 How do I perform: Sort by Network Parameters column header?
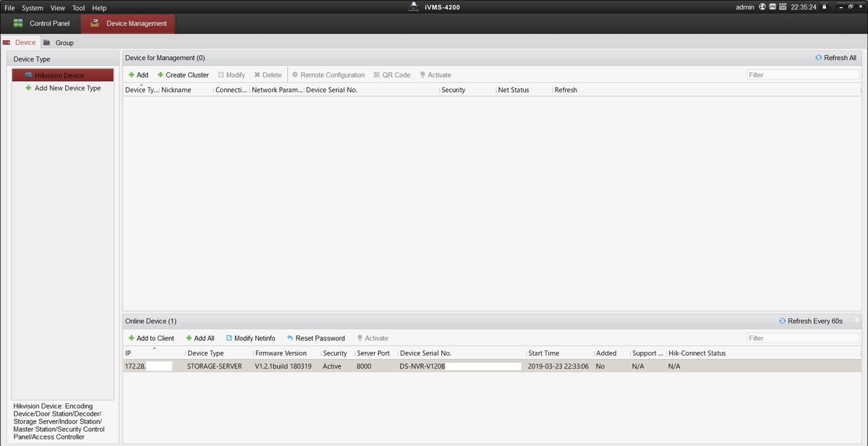[277, 90]
